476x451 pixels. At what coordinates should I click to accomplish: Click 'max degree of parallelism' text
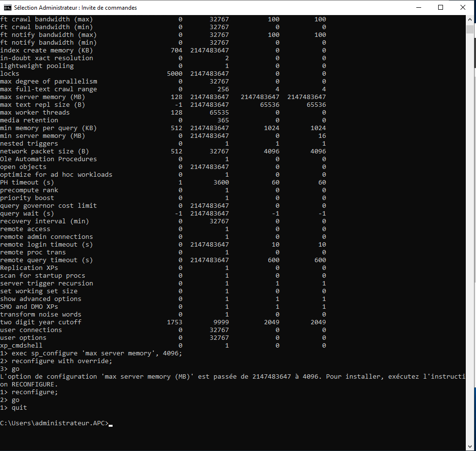[x=49, y=82]
